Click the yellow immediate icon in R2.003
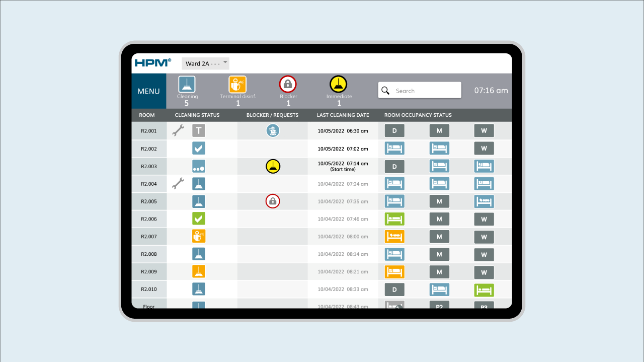This screenshot has width=644, height=362. (273, 166)
